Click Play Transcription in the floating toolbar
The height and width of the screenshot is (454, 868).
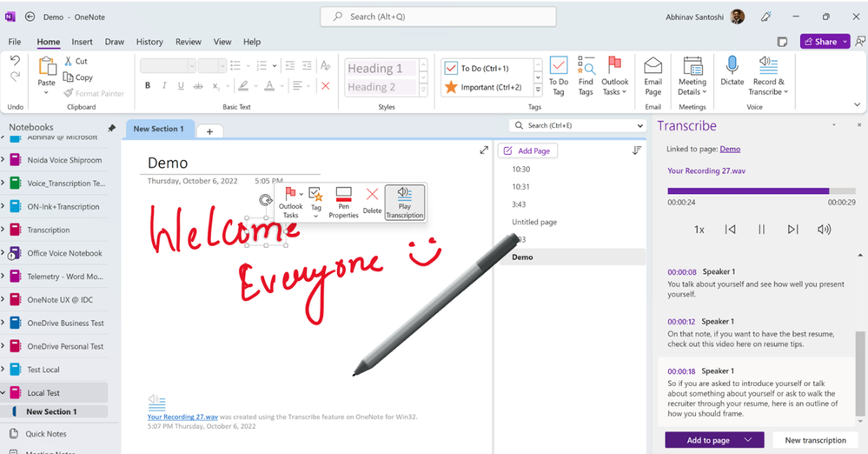405,203
